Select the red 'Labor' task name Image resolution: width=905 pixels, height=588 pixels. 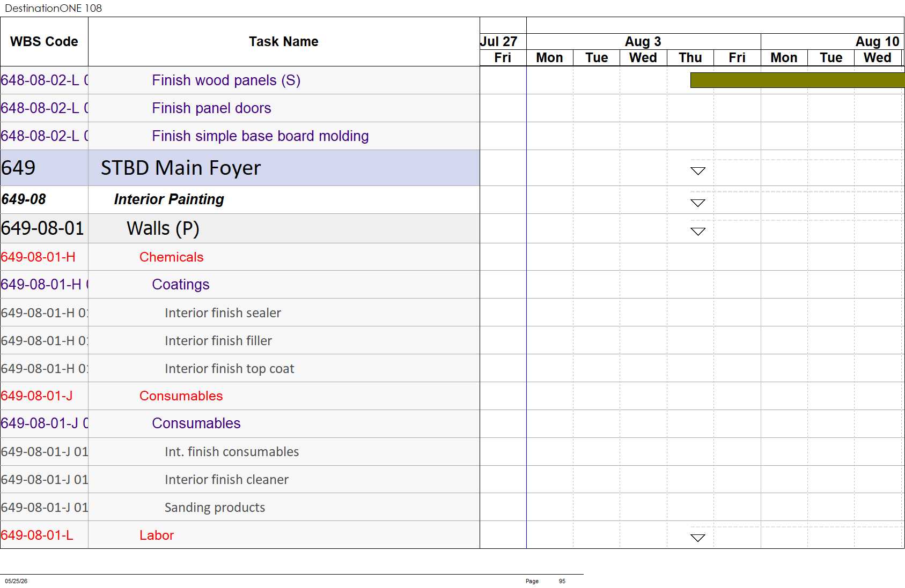(x=157, y=535)
